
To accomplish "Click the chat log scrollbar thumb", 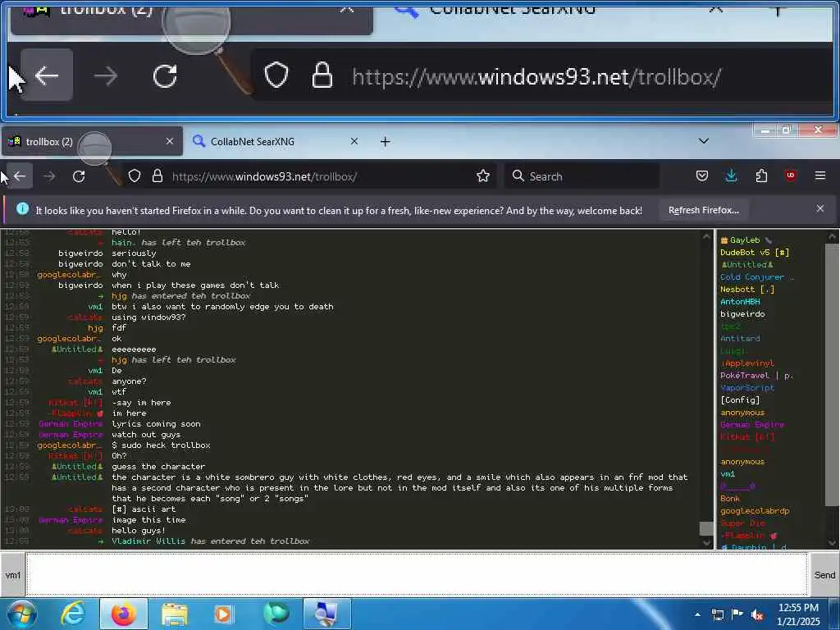I will (706, 528).
